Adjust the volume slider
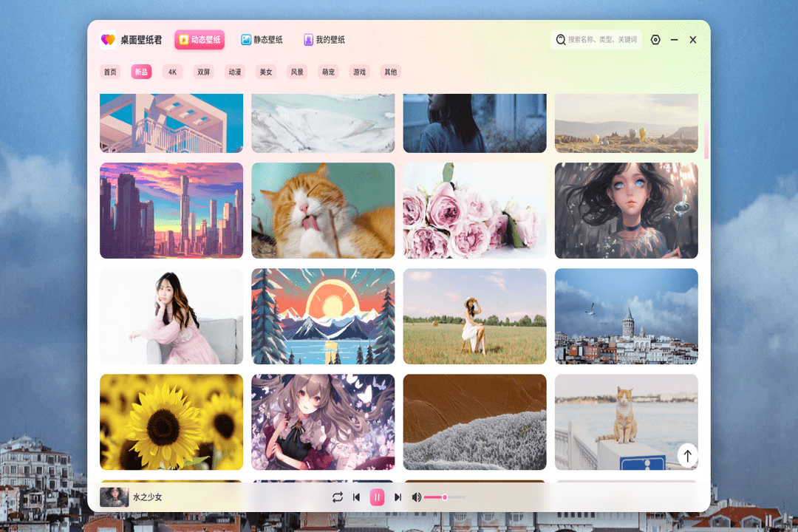Screen dimensions: 798x532 444,497
